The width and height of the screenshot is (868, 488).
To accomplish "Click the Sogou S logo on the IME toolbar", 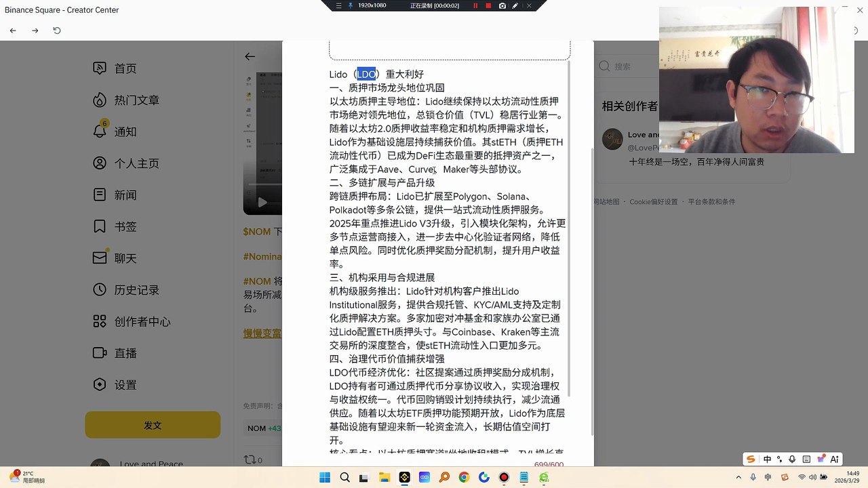I will (x=751, y=459).
